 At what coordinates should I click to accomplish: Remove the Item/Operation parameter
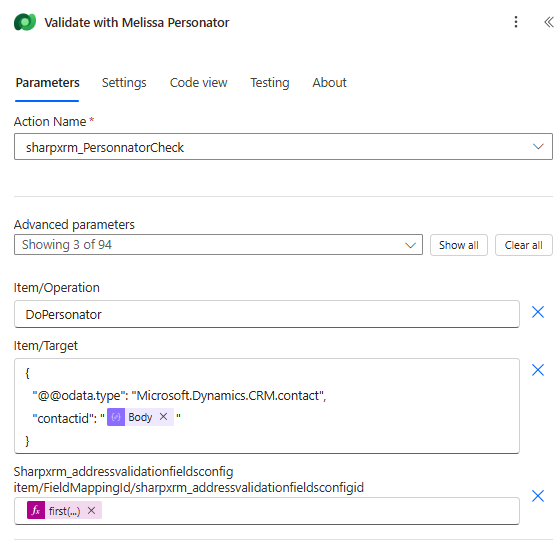(538, 312)
